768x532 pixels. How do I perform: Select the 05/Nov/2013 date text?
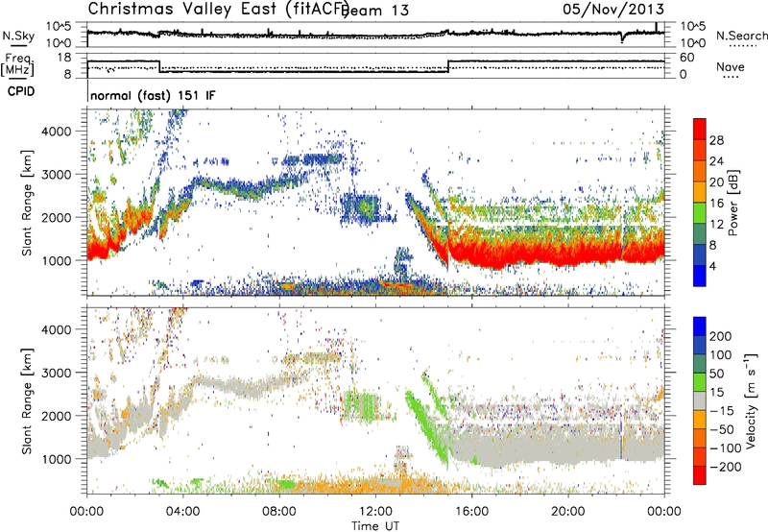(613, 9)
